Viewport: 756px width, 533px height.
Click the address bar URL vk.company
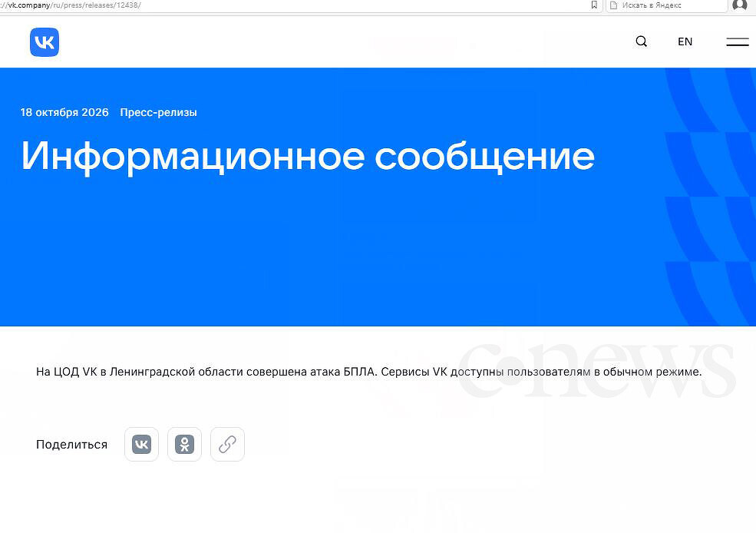coord(71,5)
